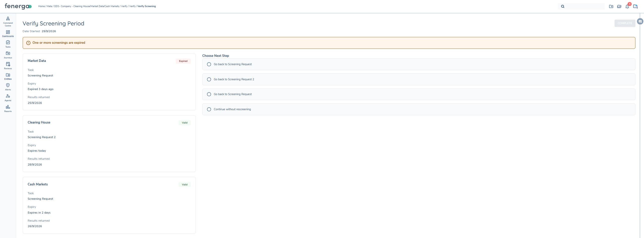Click 'Expires in 2 days' text
Screen dimensions: 644x238
point(39,213)
